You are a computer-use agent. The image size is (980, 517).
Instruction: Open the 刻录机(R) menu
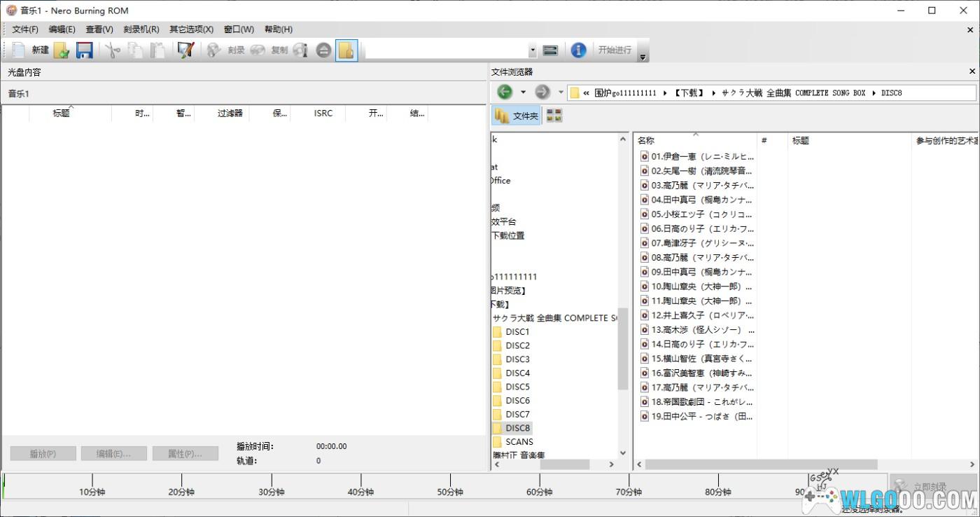tap(141, 29)
